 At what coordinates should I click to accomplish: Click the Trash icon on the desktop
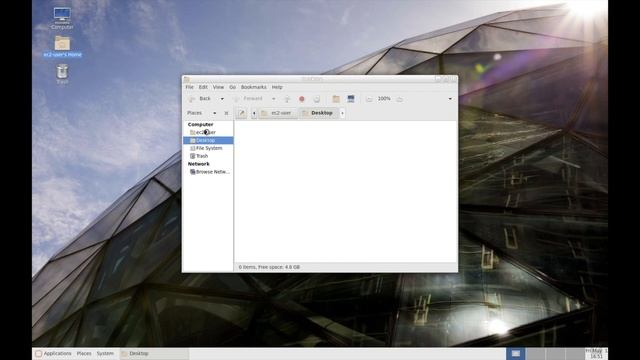click(62, 74)
